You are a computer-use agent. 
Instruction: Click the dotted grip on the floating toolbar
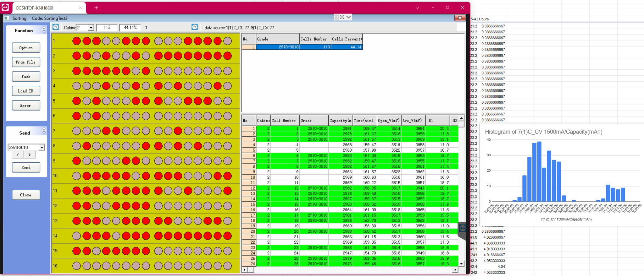pos(336,17)
